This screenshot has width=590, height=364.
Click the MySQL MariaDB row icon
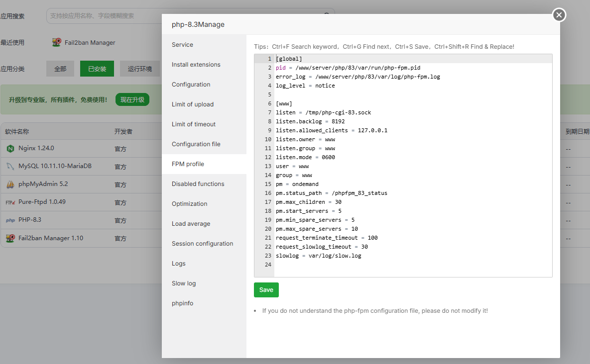(10, 166)
